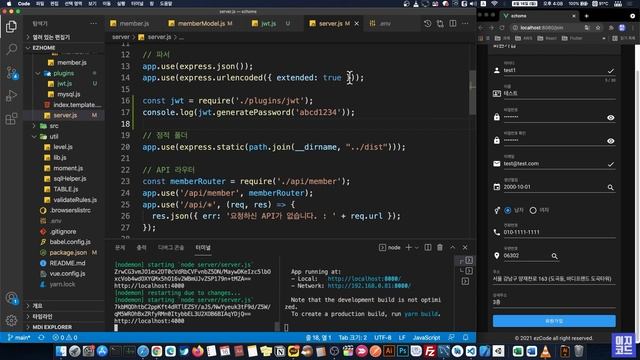Open the Explorer view in activity bar
Screen dimensions: 640x360
pyautogui.click(x=11, y=27)
